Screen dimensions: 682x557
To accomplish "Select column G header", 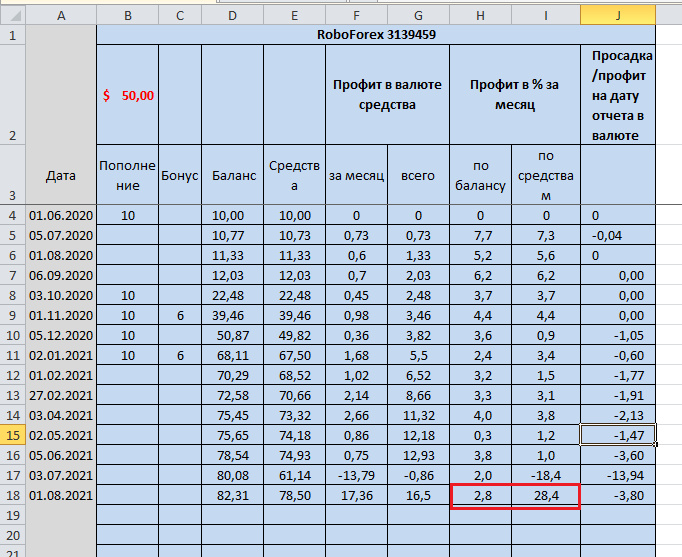I will pos(418,16).
